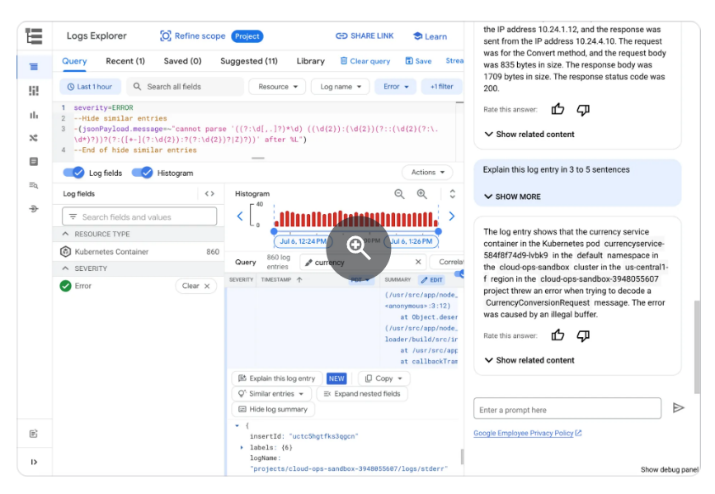Image resolution: width=715 pixels, height=494 pixels.
Task: Select the Kubernetes Container field row
Action: (139, 252)
